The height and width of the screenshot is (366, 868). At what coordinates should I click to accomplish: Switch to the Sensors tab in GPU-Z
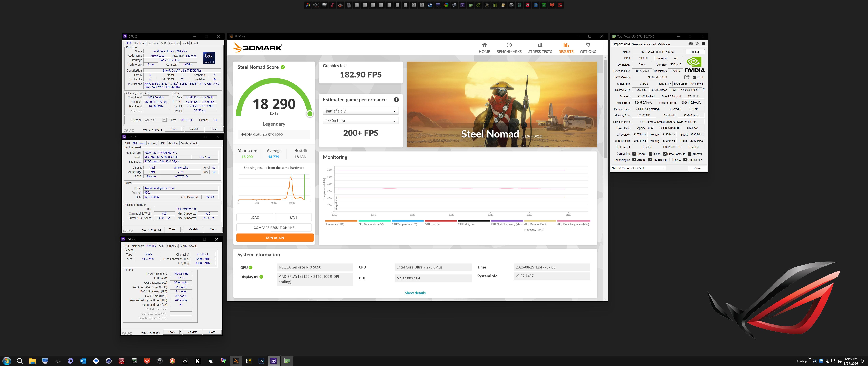point(637,44)
